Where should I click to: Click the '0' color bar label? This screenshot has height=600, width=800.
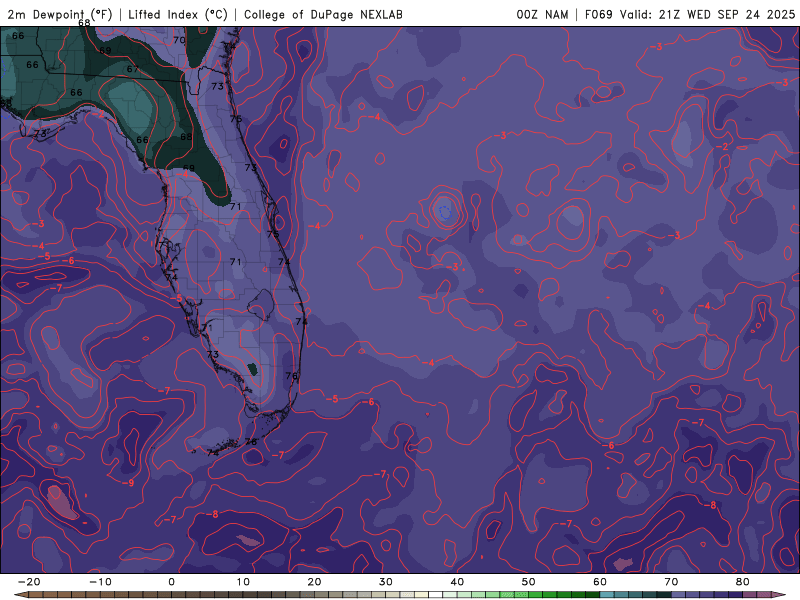171,582
